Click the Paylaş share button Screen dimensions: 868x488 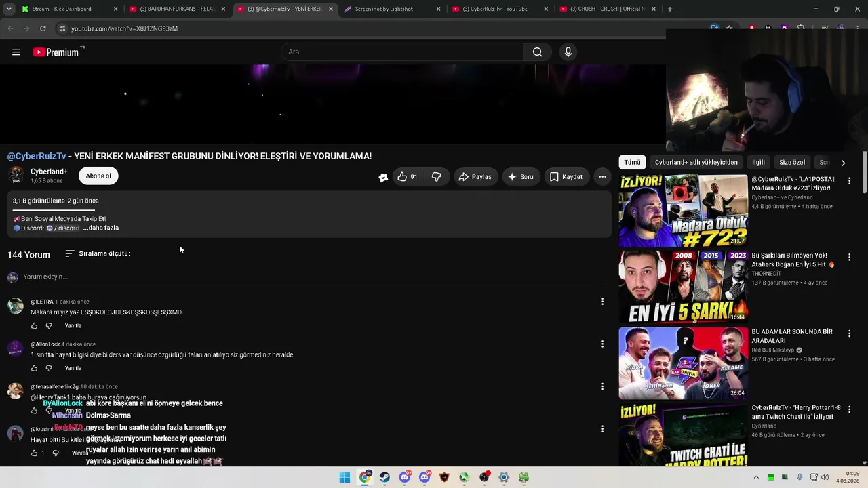point(475,177)
